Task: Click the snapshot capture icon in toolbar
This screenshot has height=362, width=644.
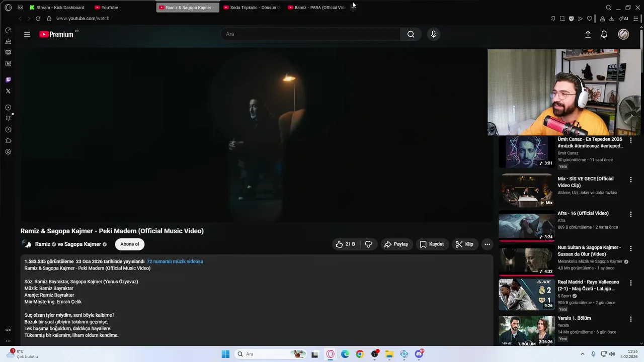Action: [x=562, y=19]
